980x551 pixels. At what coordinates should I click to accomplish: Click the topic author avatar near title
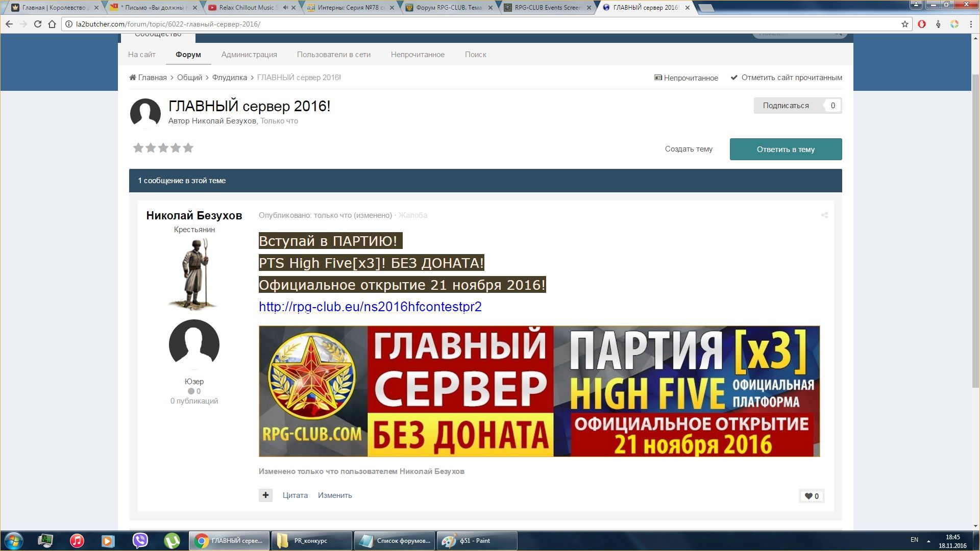point(145,113)
